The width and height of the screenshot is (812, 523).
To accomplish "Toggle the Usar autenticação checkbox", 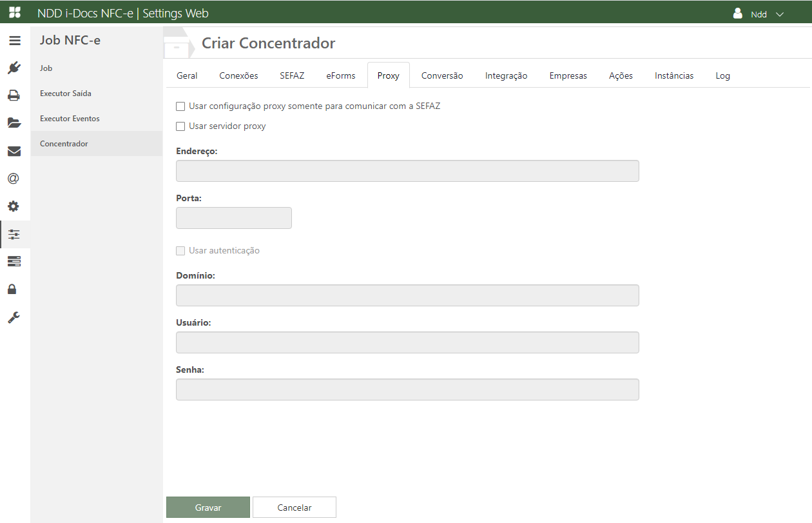I will point(180,251).
